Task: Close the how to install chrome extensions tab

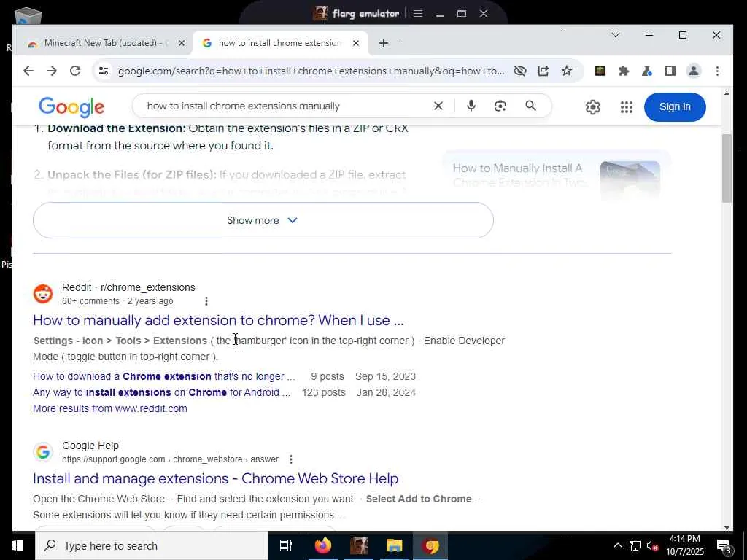Action: 355,43
